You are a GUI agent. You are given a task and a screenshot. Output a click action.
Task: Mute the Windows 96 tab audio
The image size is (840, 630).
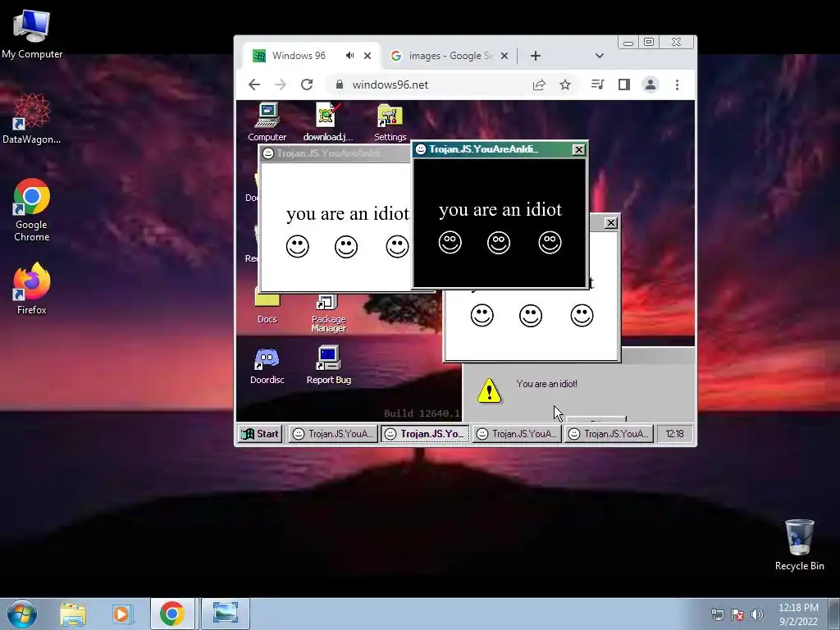(349, 56)
